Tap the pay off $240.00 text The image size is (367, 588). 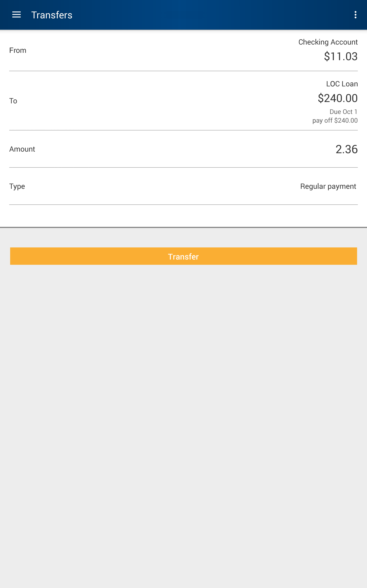tap(335, 120)
